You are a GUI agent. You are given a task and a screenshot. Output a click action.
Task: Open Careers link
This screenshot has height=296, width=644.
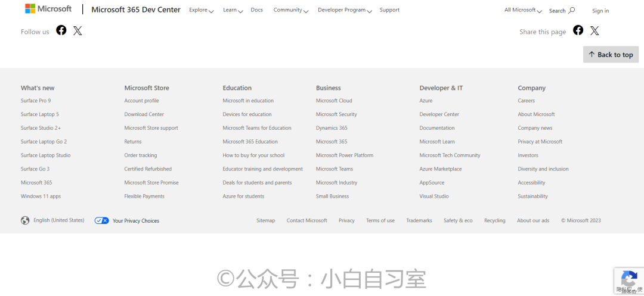click(x=526, y=101)
